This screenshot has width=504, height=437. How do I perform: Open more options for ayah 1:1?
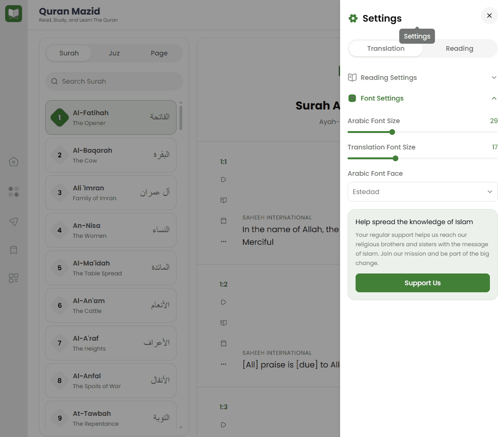pyautogui.click(x=224, y=242)
